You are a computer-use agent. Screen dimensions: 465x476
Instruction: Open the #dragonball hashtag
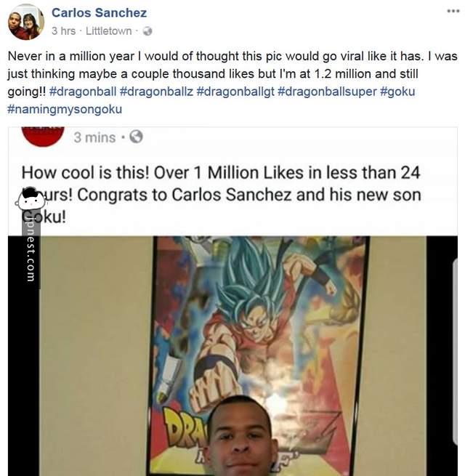coord(83,92)
